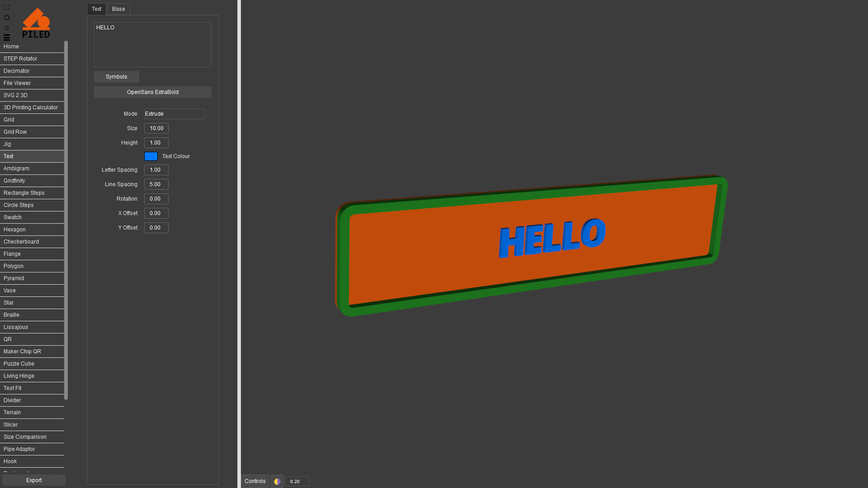The width and height of the screenshot is (868, 488).
Task: Click the Controls button in viewport
Action: pos(255,481)
